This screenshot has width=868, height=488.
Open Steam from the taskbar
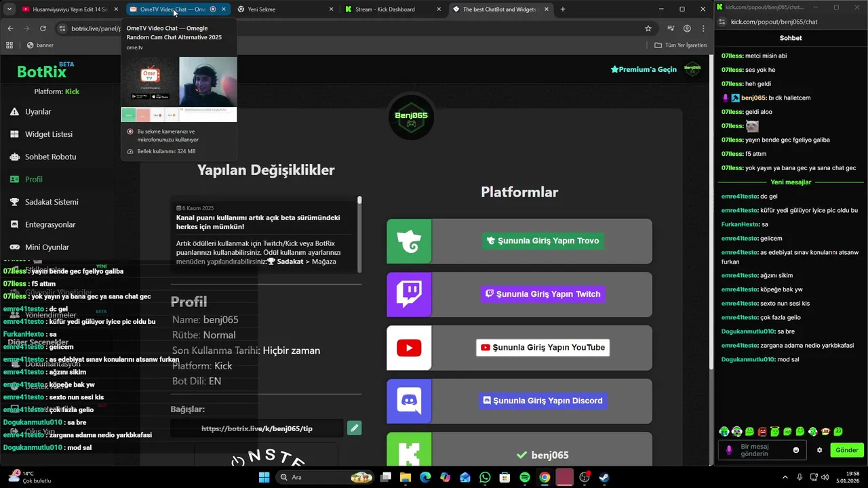(x=604, y=477)
